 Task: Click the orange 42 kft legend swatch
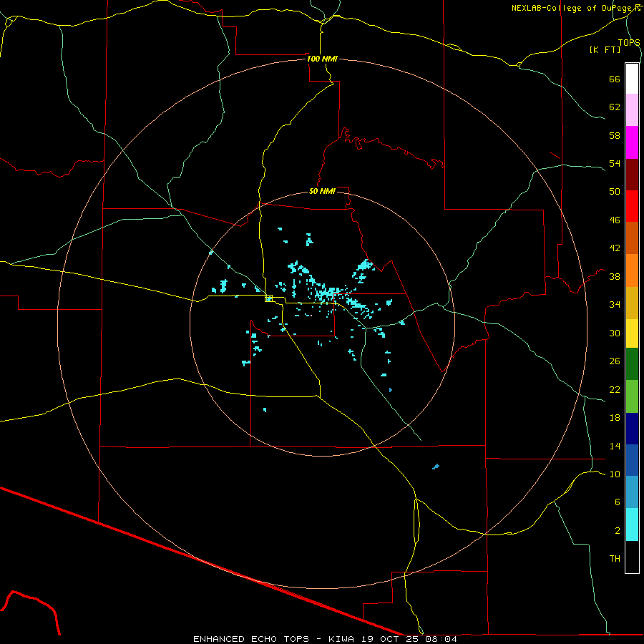(632, 270)
